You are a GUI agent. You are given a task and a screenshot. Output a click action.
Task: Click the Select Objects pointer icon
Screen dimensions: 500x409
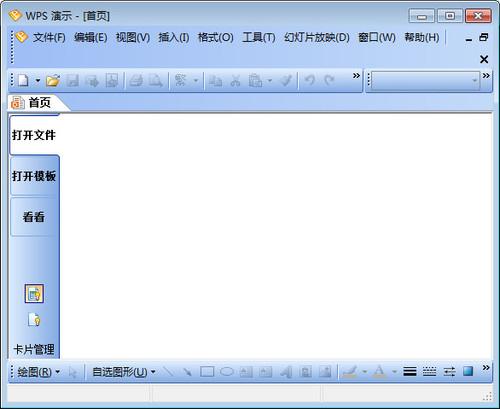(x=72, y=372)
